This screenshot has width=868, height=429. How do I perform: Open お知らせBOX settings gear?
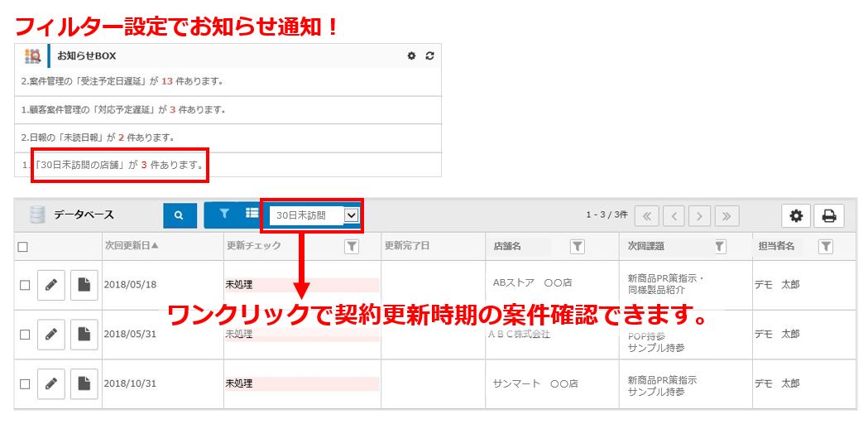tap(411, 56)
